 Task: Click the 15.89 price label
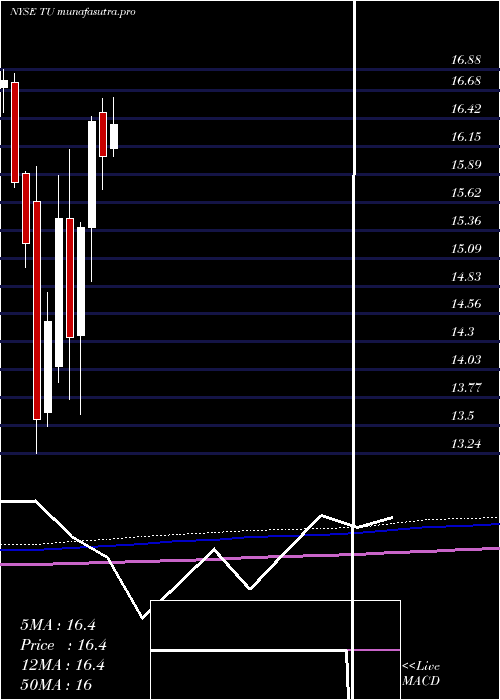466,165
